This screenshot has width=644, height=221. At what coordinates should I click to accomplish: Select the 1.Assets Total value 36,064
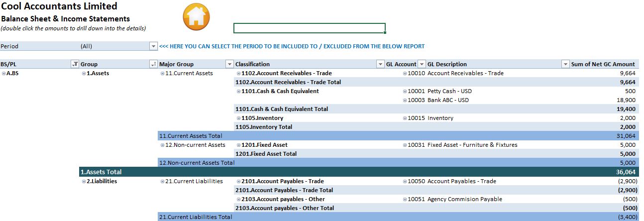(626, 172)
